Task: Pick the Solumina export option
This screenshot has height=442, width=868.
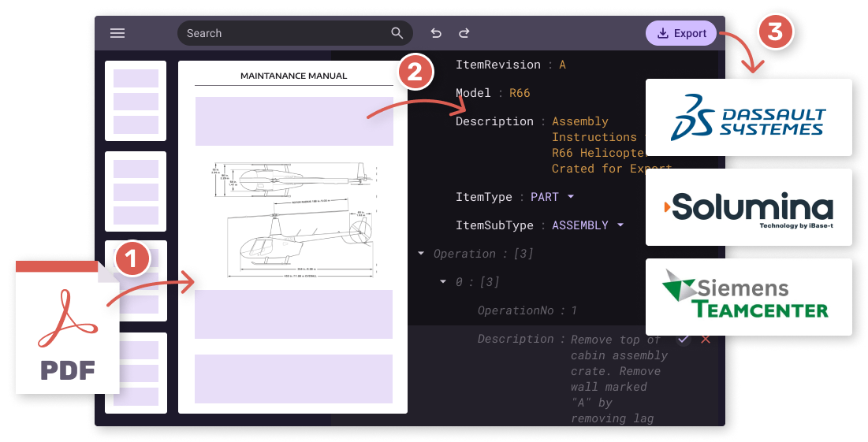Action: [x=748, y=207]
